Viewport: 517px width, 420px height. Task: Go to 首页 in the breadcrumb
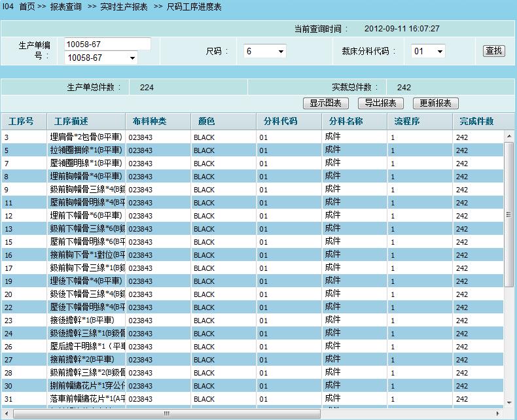click(x=27, y=7)
